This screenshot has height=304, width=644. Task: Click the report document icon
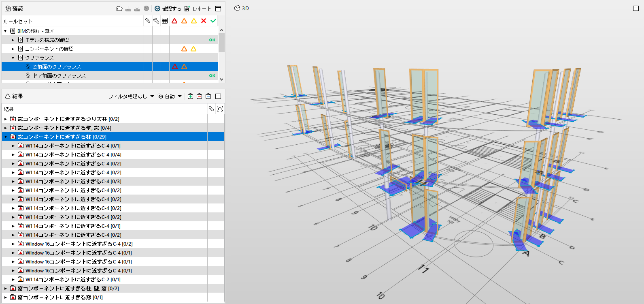pyautogui.click(x=187, y=9)
